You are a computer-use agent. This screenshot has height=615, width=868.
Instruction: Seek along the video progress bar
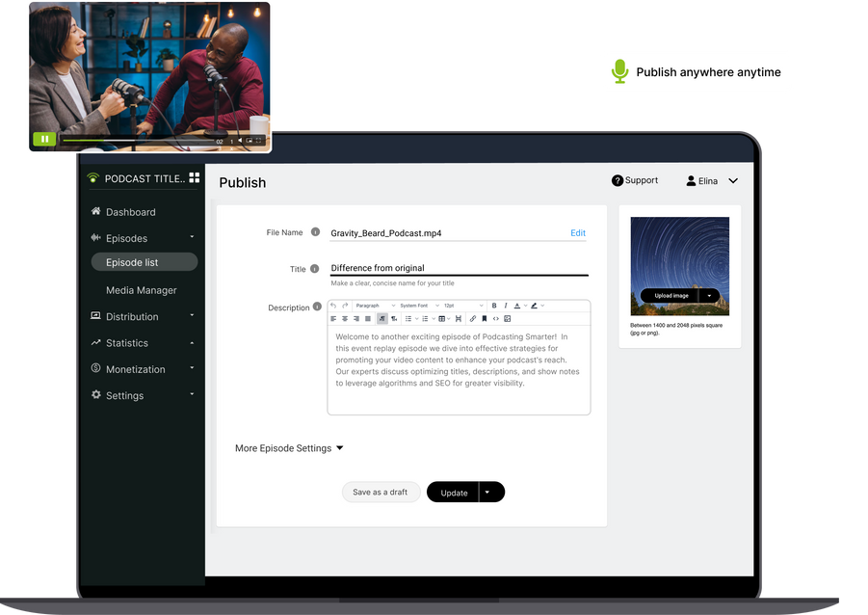[139, 141]
